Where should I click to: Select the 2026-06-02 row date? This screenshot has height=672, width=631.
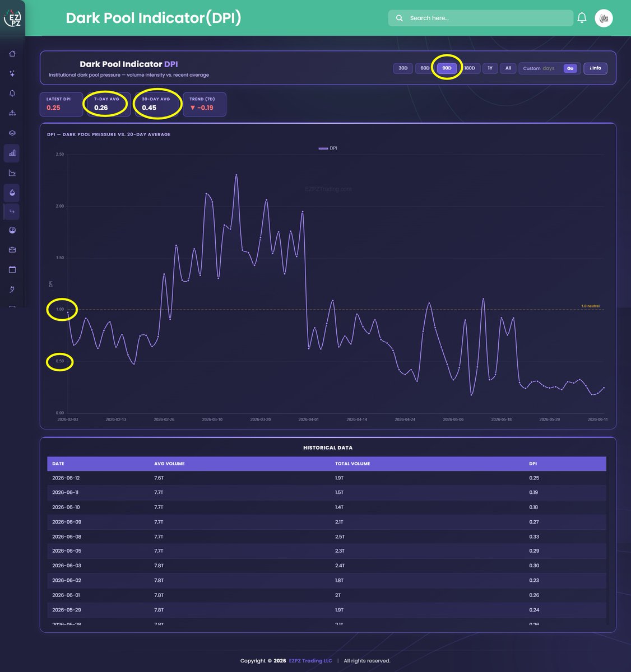pyautogui.click(x=67, y=580)
